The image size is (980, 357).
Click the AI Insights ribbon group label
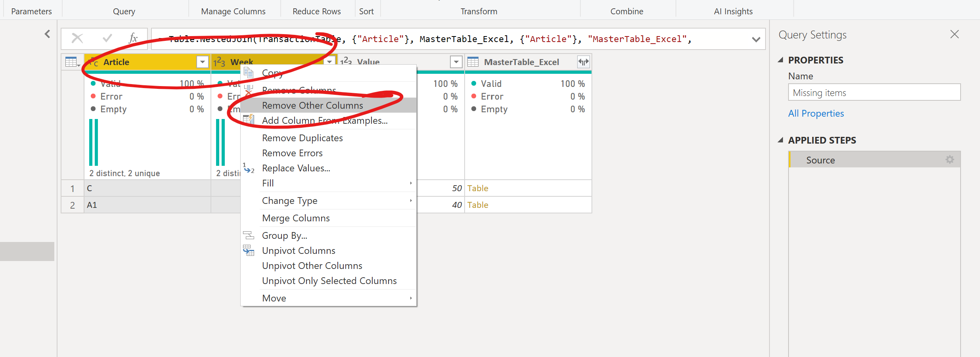coord(733,12)
